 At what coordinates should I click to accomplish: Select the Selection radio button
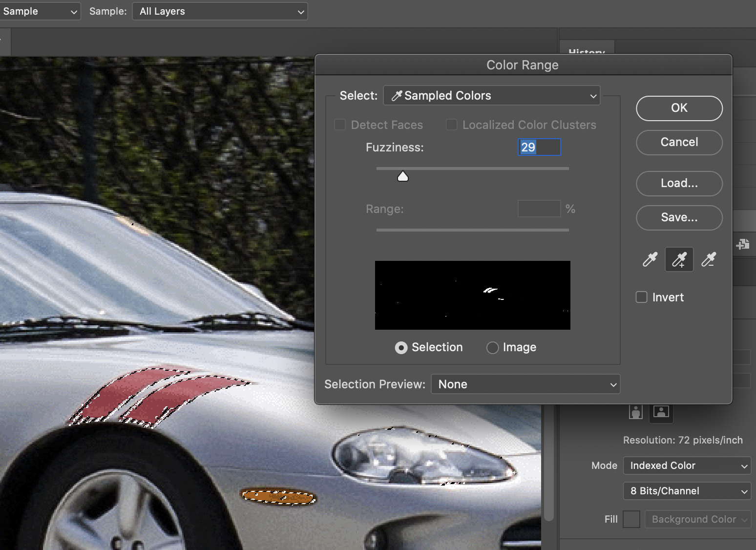click(401, 347)
